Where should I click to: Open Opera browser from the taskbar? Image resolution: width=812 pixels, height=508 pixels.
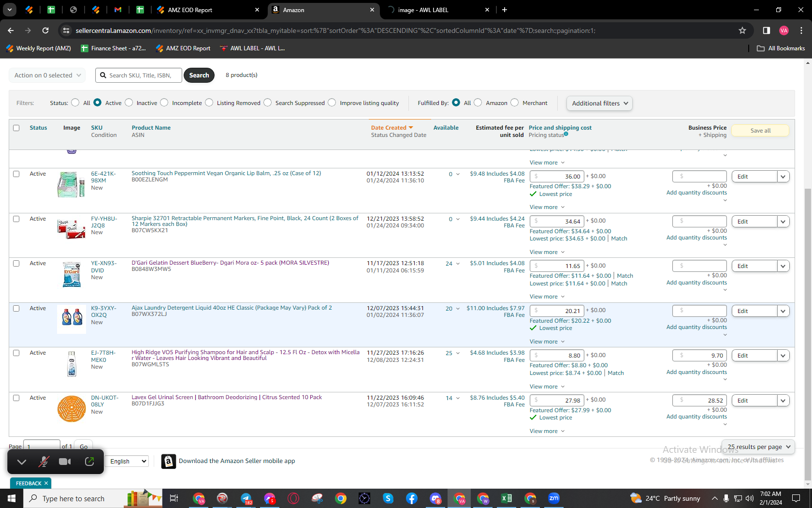tap(293, 498)
